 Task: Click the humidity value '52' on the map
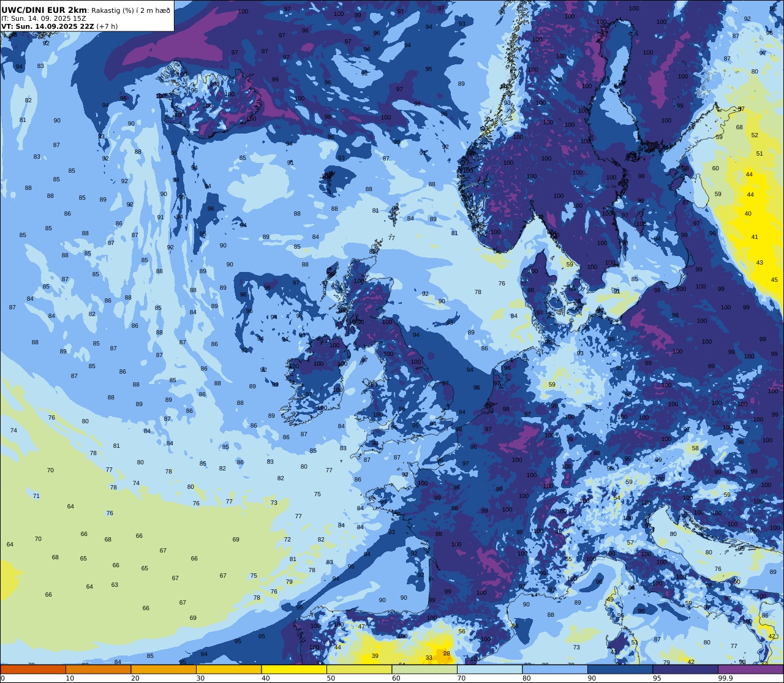click(x=755, y=135)
